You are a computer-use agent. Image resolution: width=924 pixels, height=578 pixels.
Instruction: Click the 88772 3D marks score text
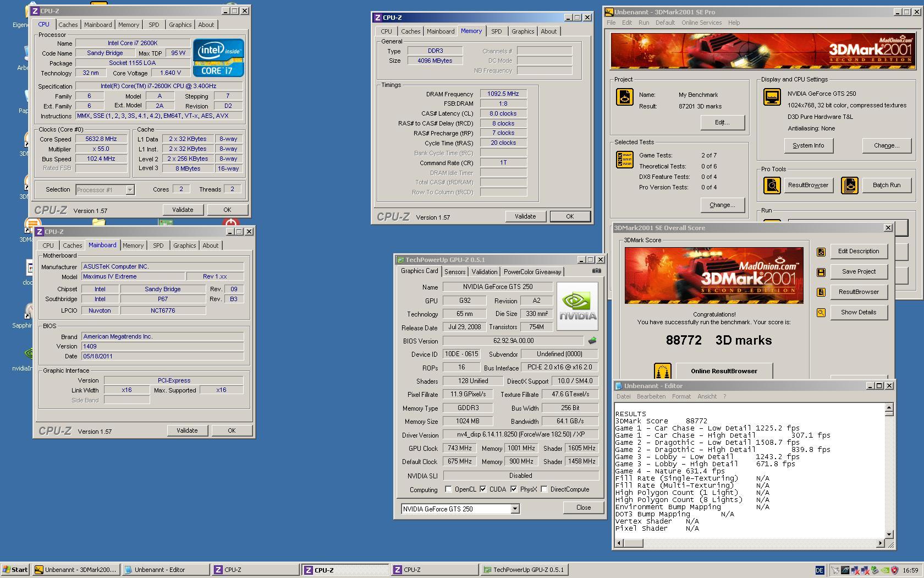click(x=718, y=341)
